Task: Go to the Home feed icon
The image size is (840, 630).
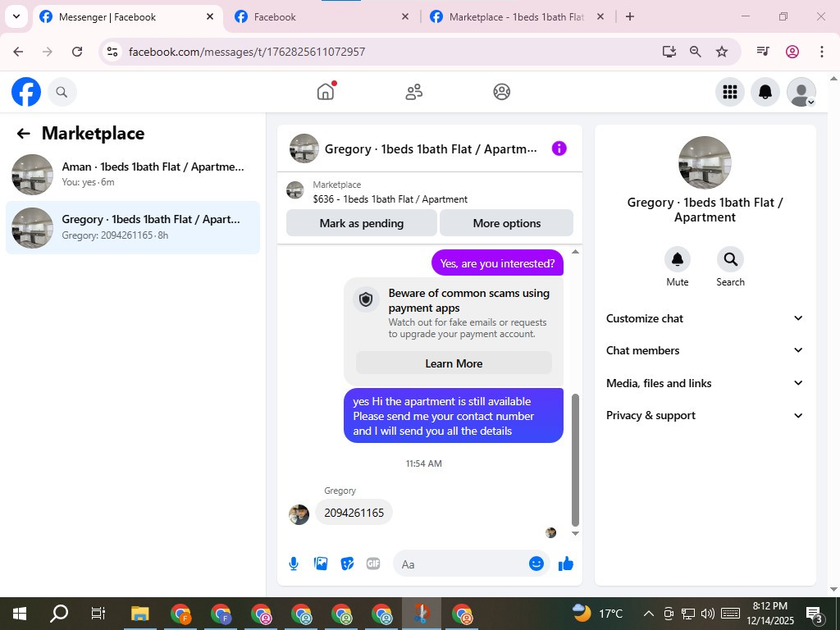Action: [x=326, y=92]
